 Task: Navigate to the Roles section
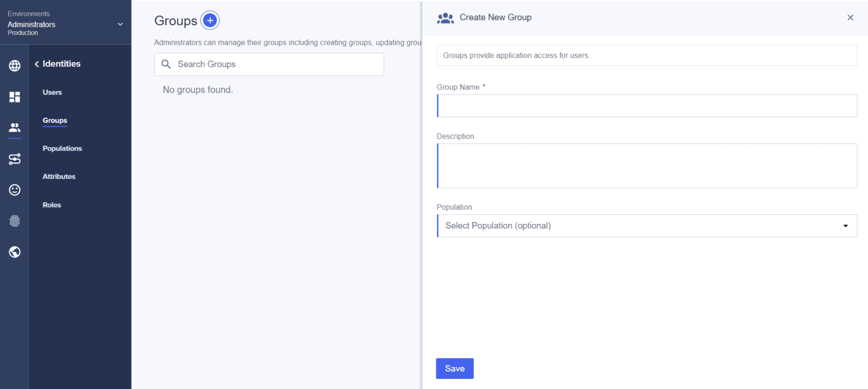(51, 205)
